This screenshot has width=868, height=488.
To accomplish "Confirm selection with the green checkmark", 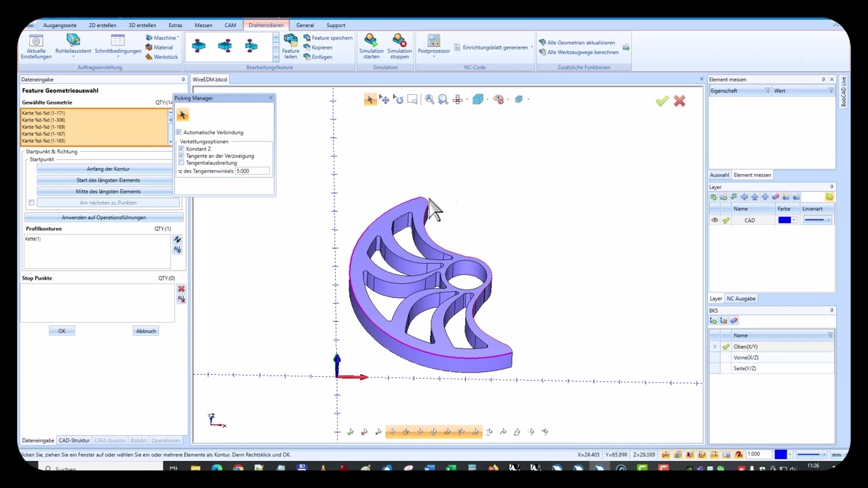I will click(x=662, y=101).
